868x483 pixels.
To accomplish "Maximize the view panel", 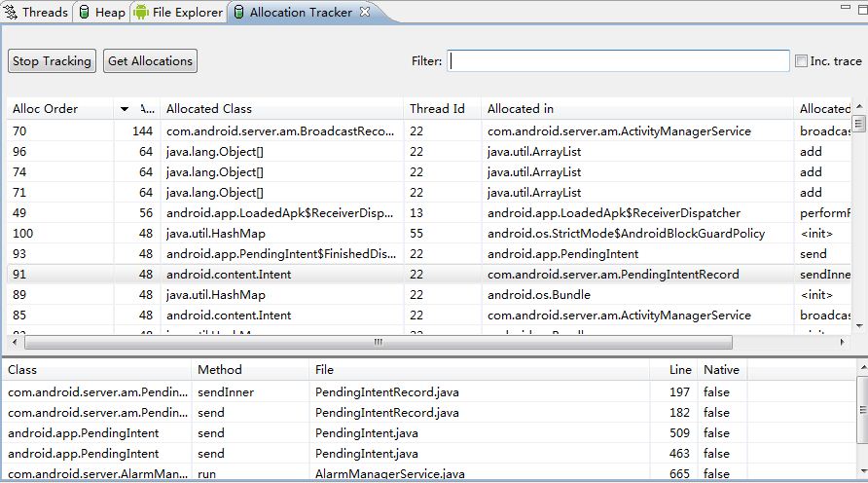I will point(862,9).
